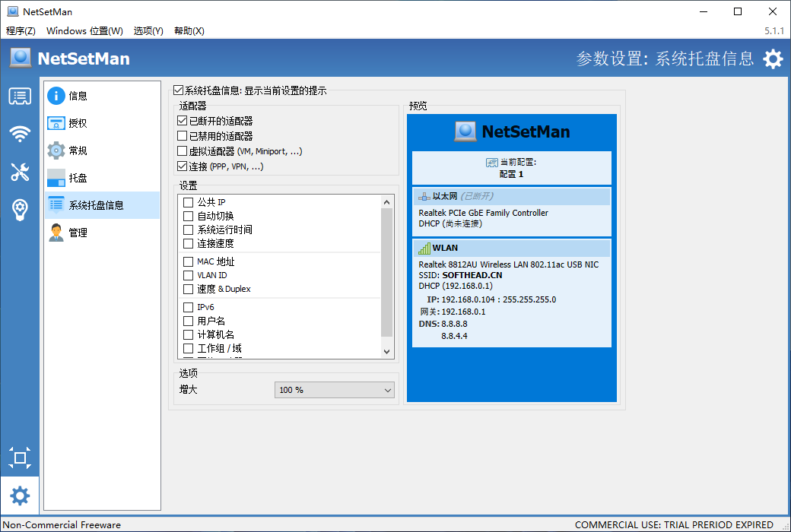The height and width of the screenshot is (532, 791).
Task: Click settings list scroll down arrow
Action: 386,351
